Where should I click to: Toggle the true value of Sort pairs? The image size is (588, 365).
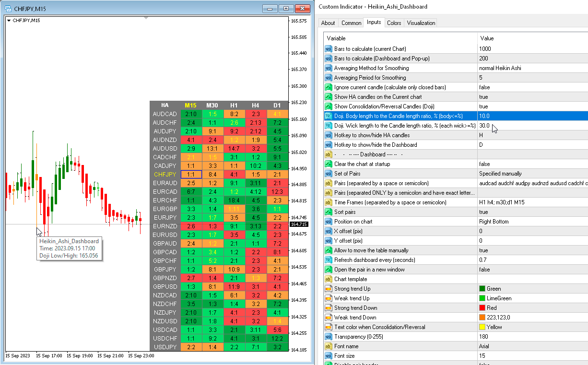(483, 212)
